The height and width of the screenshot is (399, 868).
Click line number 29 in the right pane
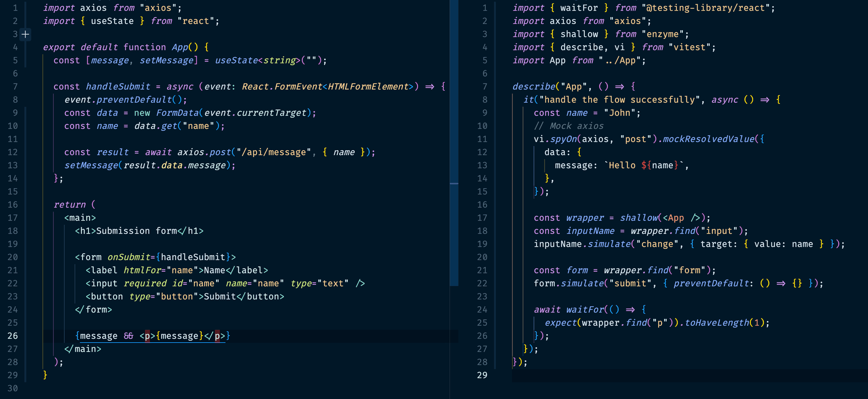coord(482,375)
